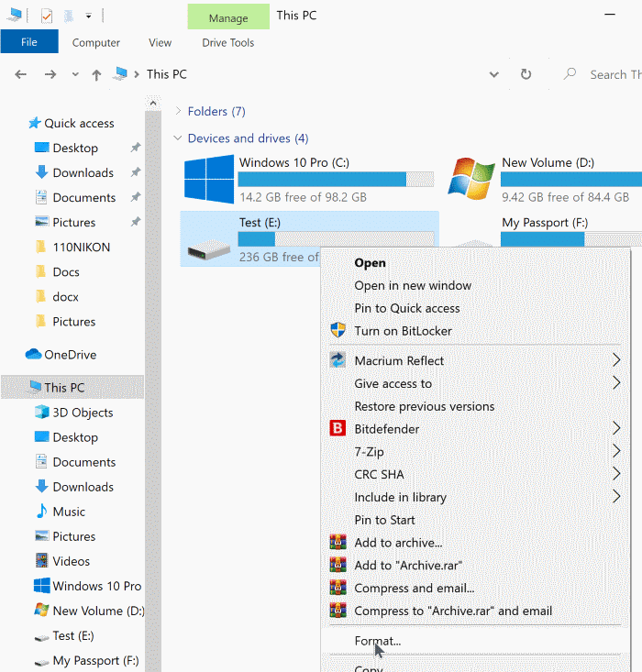Choose Restore previous versions
Screen dimensions: 642x672
click(424, 406)
